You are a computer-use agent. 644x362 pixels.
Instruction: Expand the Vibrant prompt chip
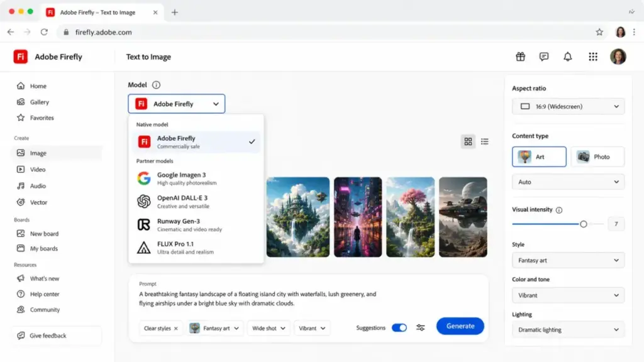312,328
